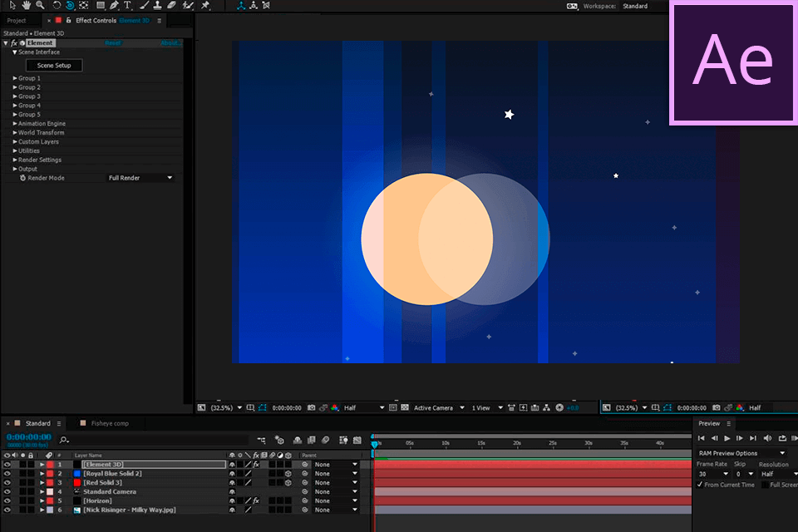The width and height of the screenshot is (798, 532).
Task: Select the Hand tool in toolbar
Action: [x=26, y=5]
